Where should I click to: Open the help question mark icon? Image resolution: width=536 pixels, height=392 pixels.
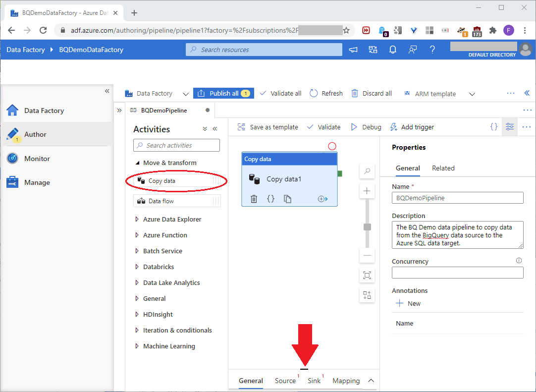(432, 50)
